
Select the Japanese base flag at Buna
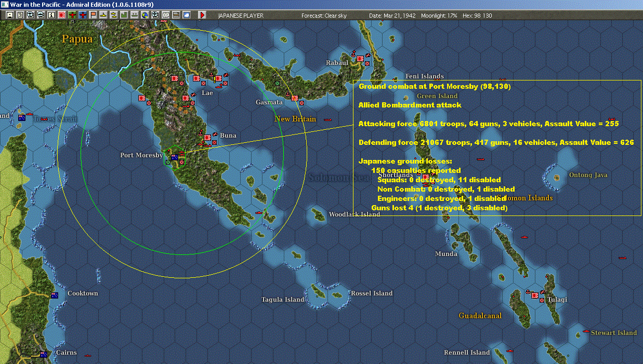click(x=207, y=138)
